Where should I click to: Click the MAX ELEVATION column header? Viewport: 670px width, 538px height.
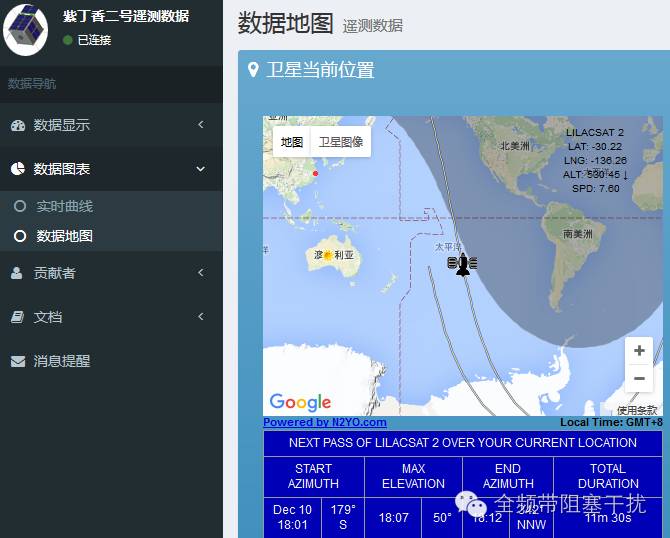(x=413, y=476)
